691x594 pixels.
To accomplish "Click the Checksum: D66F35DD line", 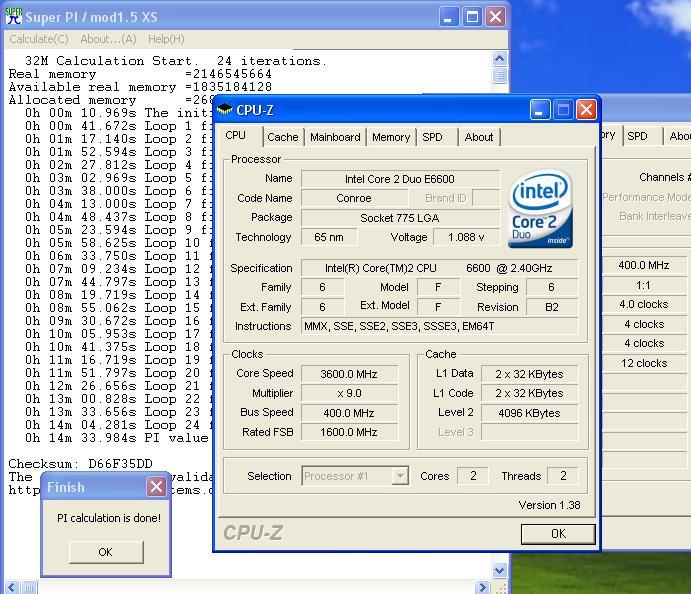I will click(x=80, y=464).
